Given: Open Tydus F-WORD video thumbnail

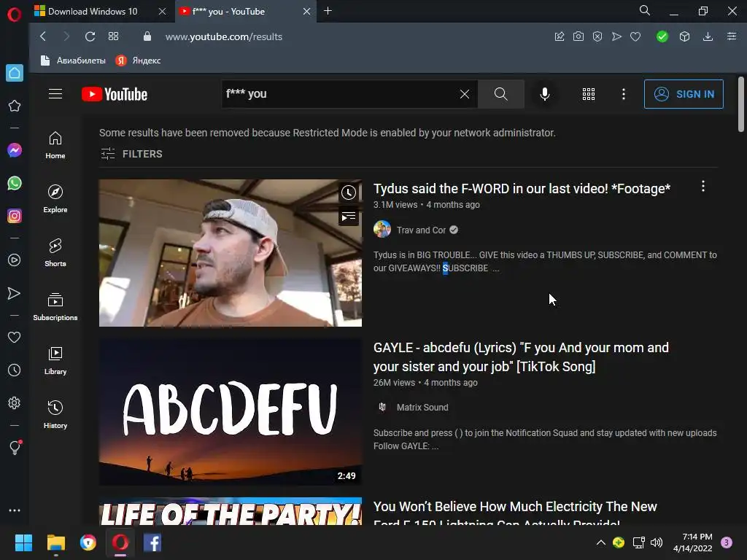Looking at the screenshot, I should (x=231, y=253).
